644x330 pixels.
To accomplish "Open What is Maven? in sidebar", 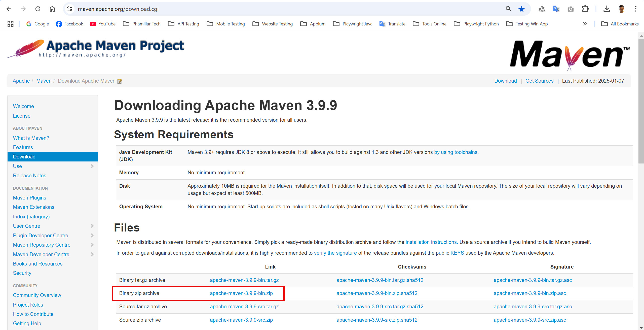I will coord(31,138).
